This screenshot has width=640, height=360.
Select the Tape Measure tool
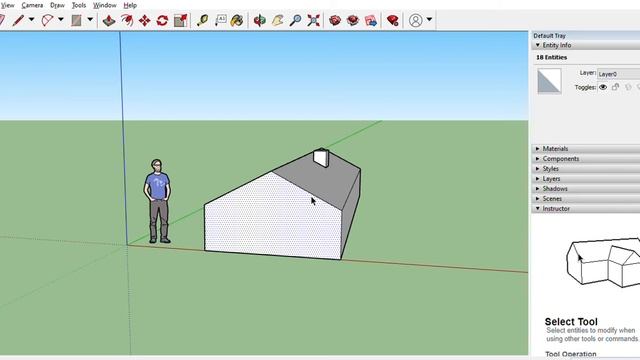point(202,20)
